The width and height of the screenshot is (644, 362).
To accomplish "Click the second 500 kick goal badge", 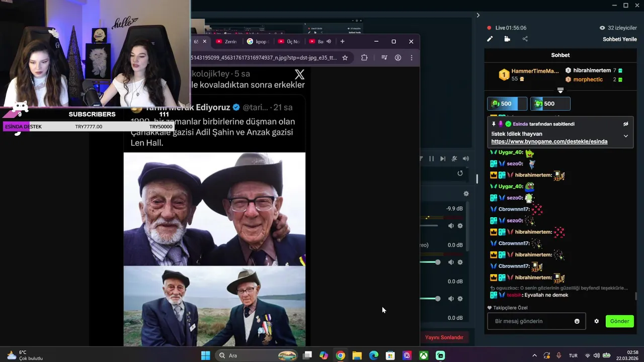I will click(550, 104).
